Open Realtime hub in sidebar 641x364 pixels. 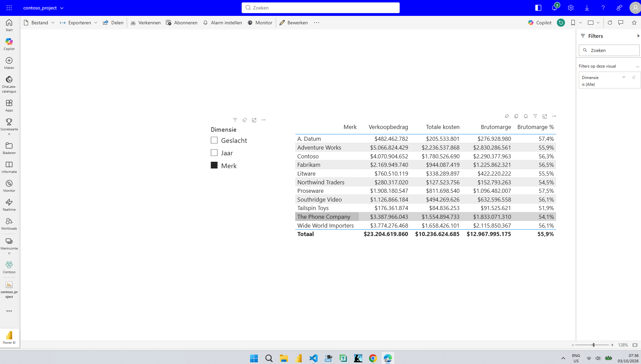point(9,205)
